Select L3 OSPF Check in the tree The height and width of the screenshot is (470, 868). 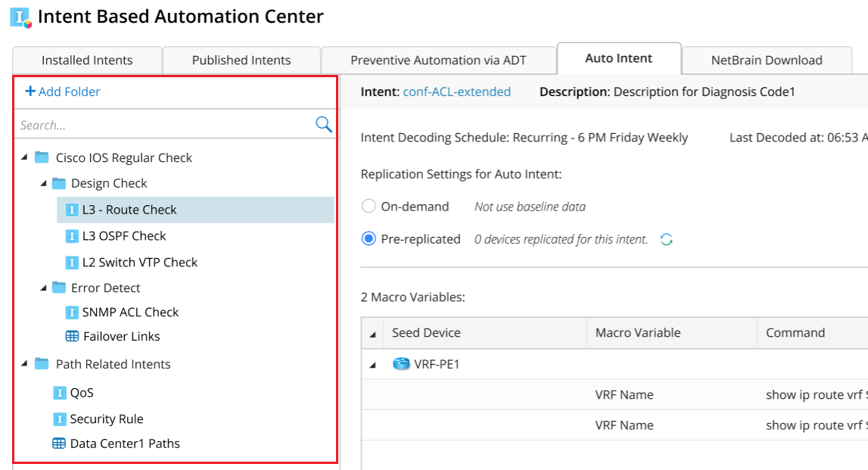[124, 236]
